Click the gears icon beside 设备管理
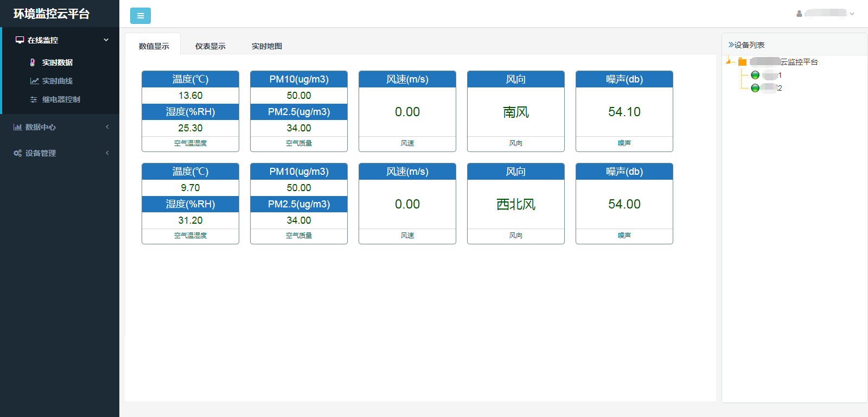Screen dimensions: 868x417 [17, 153]
